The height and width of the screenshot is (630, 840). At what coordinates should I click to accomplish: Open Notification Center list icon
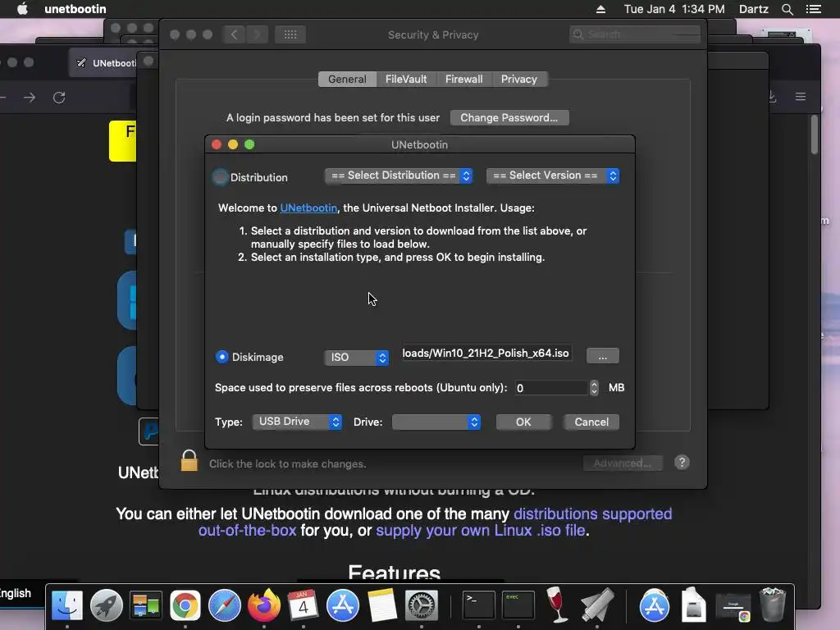coord(813,9)
